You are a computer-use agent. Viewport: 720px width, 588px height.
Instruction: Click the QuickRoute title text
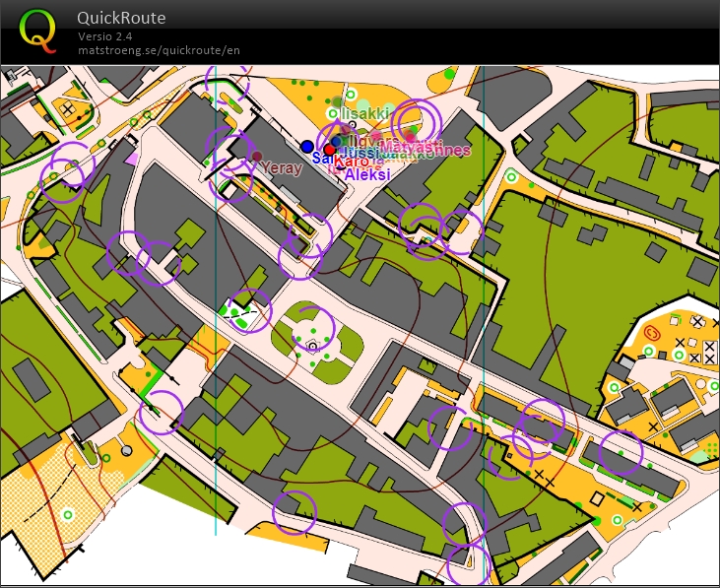[x=121, y=18]
